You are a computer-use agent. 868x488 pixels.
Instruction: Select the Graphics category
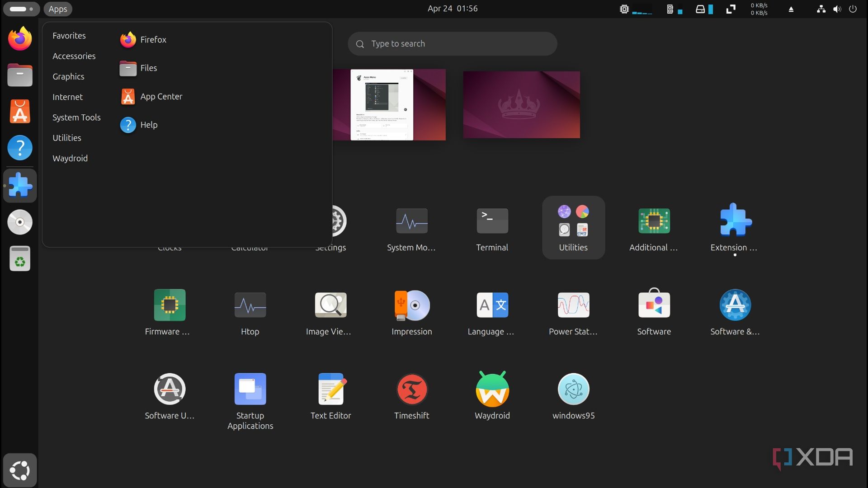(68, 76)
